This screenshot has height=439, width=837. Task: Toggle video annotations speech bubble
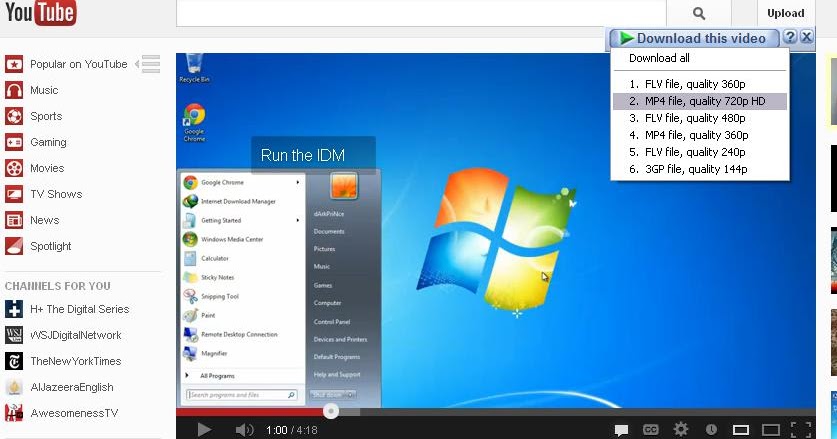point(621,429)
